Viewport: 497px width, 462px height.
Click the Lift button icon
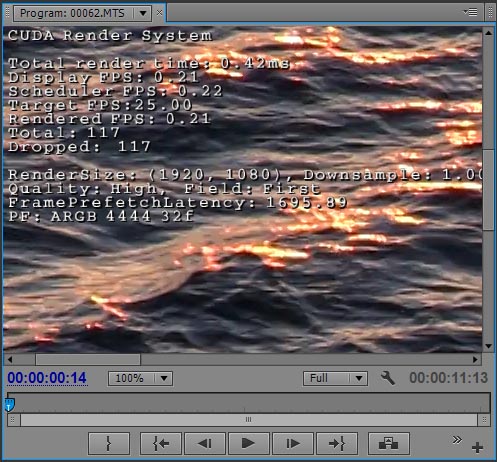(389, 443)
